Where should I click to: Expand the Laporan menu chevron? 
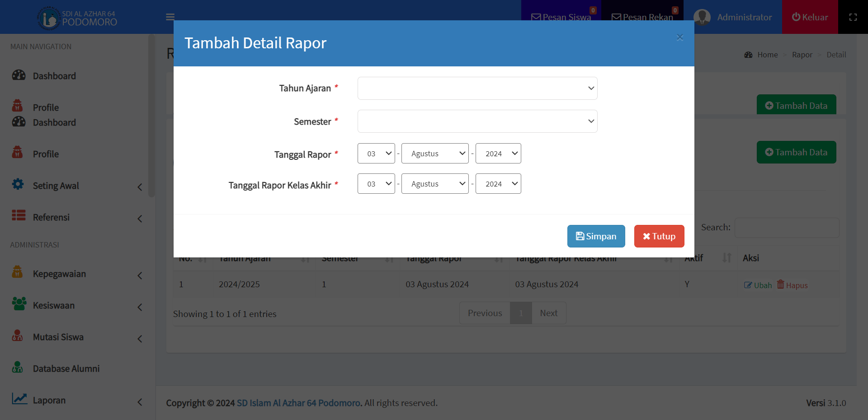[x=140, y=401]
